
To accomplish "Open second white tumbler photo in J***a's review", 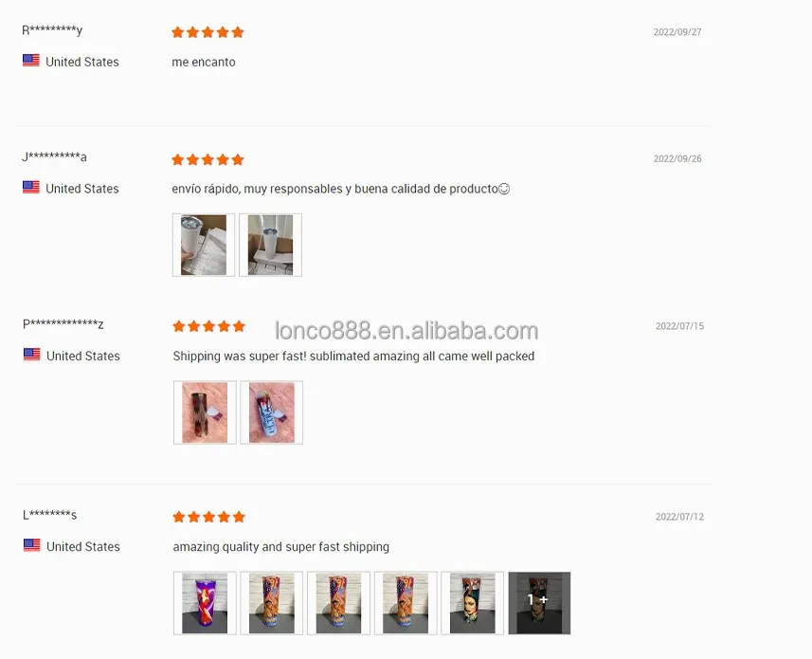I will pos(270,245).
